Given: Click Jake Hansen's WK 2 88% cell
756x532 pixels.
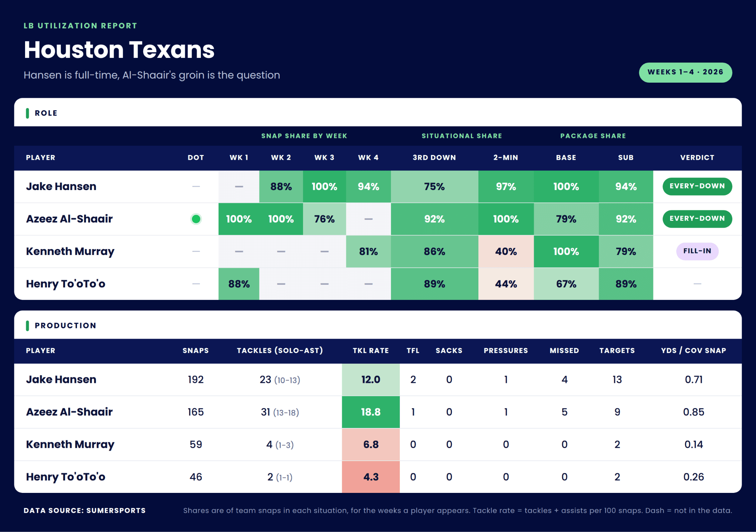Looking at the screenshot, I should [x=281, y=186].
